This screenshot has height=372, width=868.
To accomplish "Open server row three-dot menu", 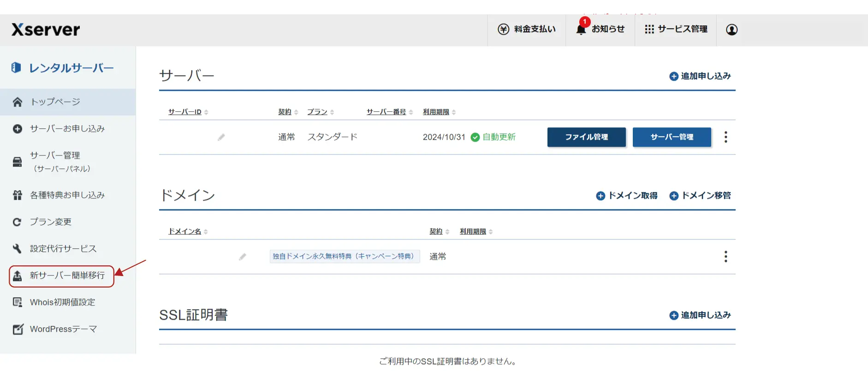I will point(726,137).
